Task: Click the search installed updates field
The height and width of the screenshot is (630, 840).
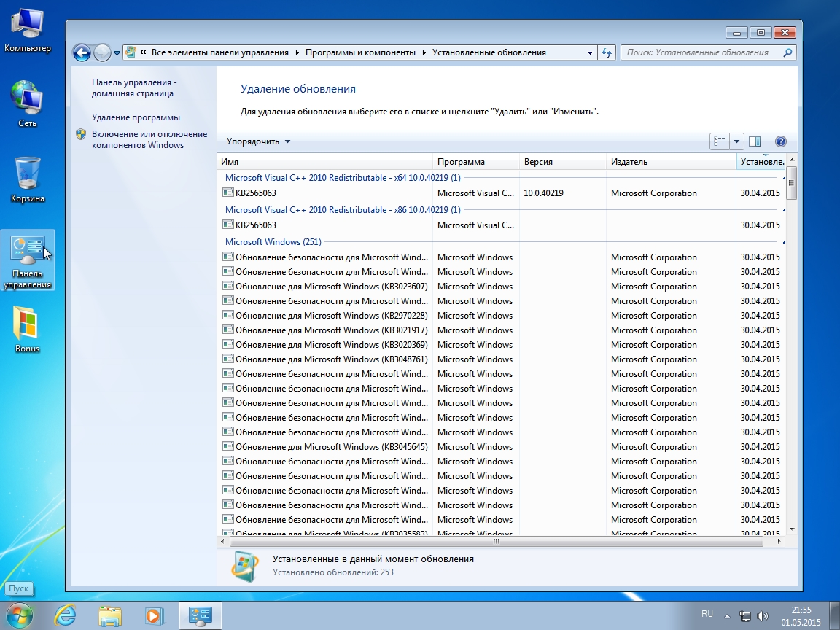Action: tap(700, 52)
